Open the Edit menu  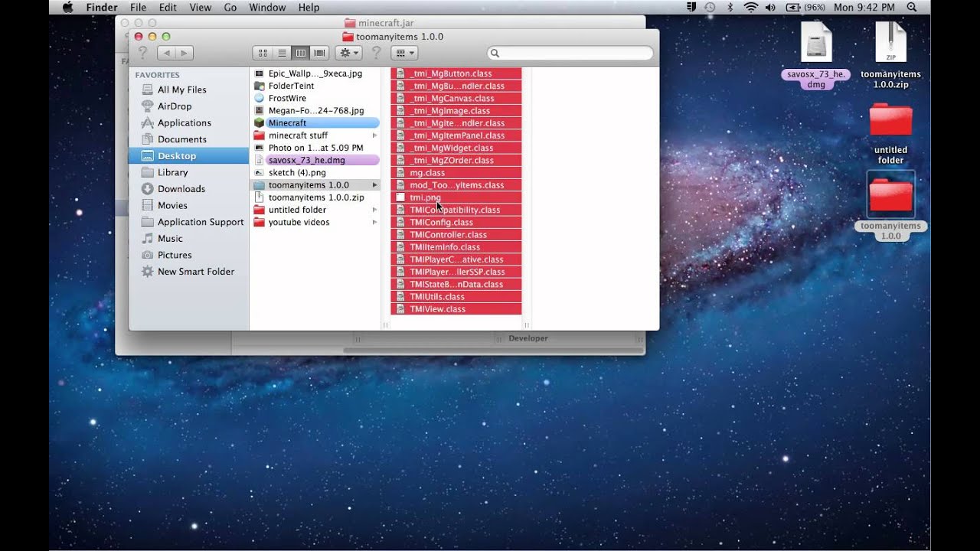click(168, 7)
